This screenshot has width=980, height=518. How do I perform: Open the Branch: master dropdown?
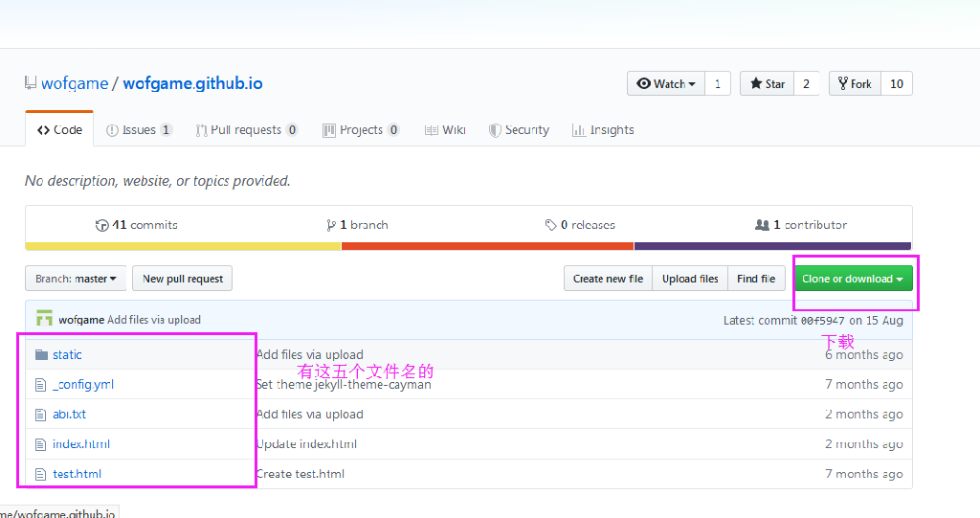tap(76, 279)
